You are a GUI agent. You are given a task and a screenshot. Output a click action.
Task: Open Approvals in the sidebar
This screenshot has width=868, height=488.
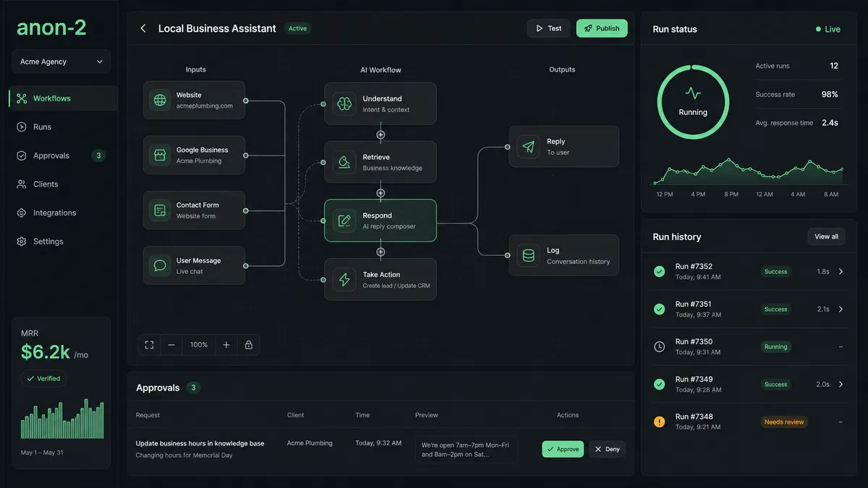click(x=63, y=155)
